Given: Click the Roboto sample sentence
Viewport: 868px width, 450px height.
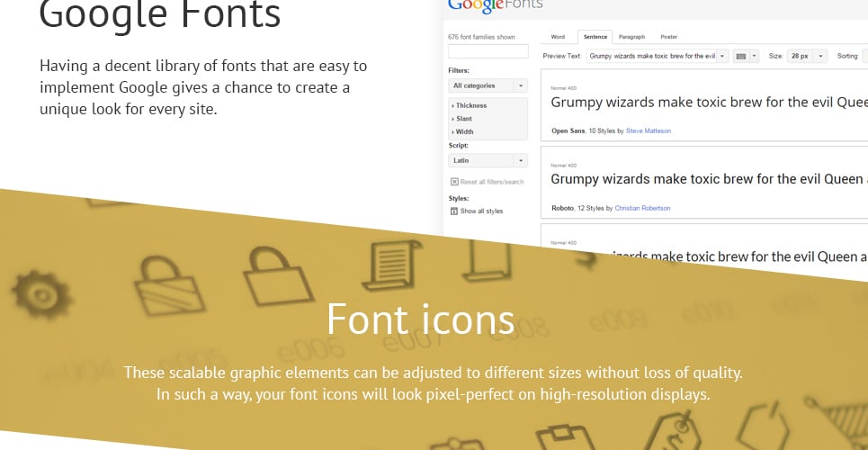Looking at the screenshot, I should [709, 179].
